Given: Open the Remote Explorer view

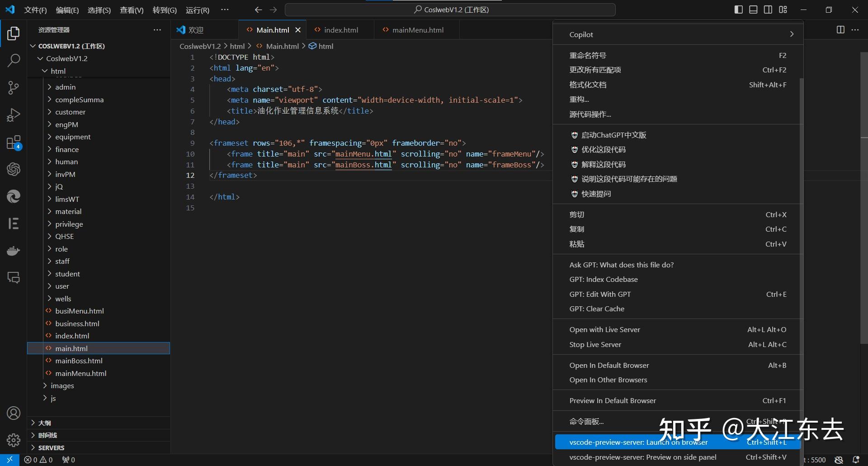Looking at the screenshot, I should point(14,277).
